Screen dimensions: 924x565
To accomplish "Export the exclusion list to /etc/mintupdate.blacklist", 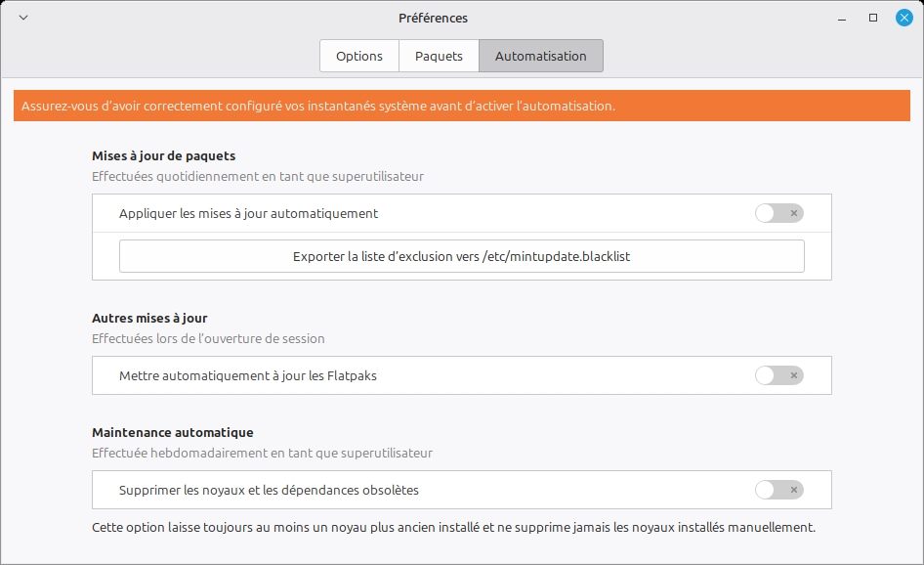I will (x=461, y=256).
